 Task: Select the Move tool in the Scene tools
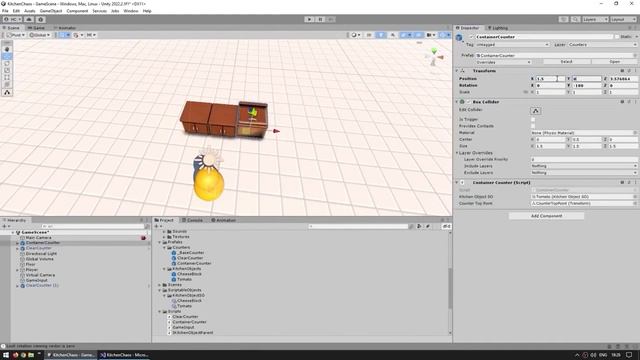(7, 56)
